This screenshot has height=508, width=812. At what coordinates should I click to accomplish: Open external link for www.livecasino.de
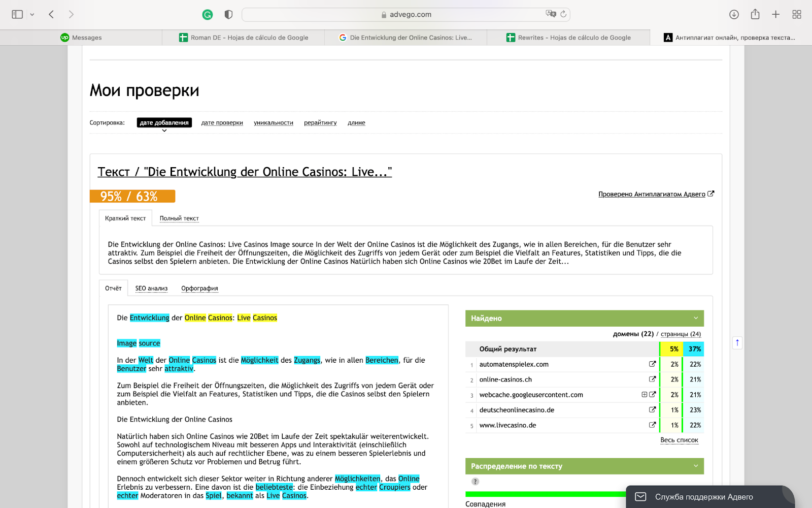652,425
